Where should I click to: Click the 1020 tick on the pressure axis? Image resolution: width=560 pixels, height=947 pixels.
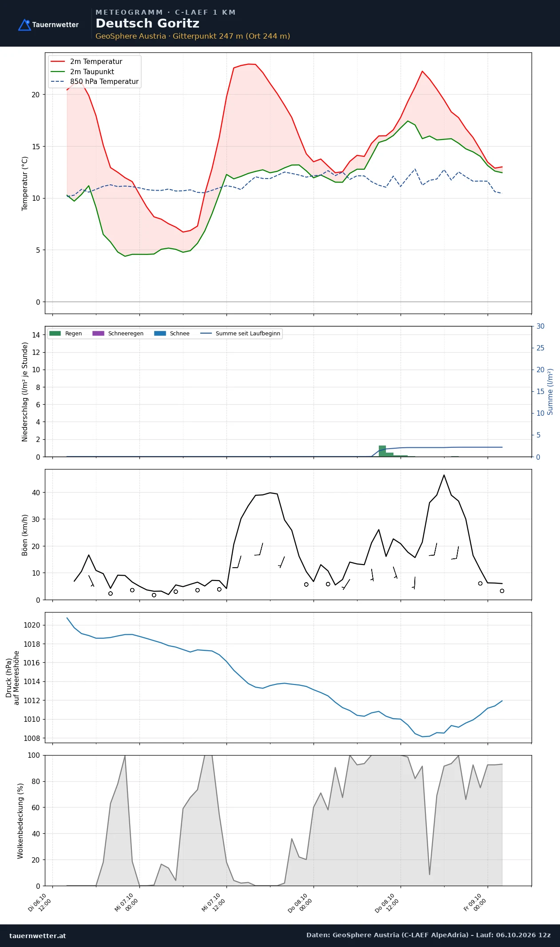click(32, 625)
